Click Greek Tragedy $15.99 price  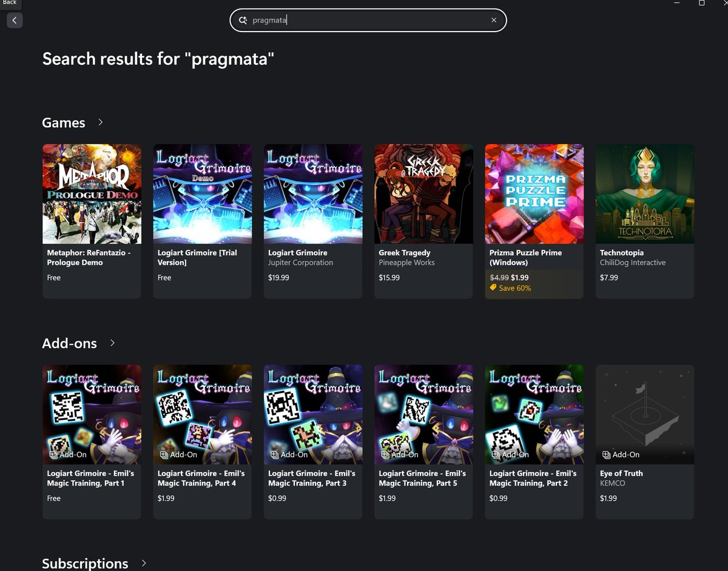coord(389,278)
